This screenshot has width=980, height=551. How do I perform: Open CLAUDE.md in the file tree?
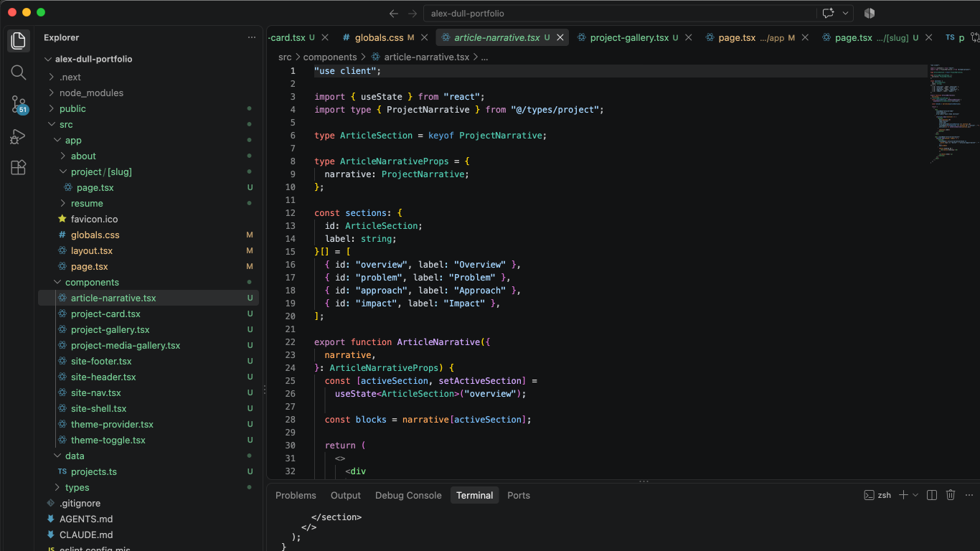click(86, 534)
